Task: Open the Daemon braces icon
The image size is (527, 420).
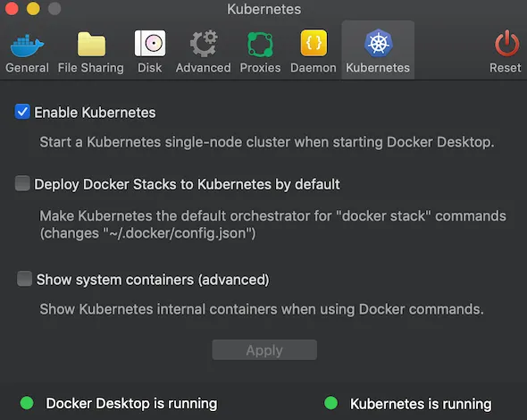Action: click(x=314, y=43)
